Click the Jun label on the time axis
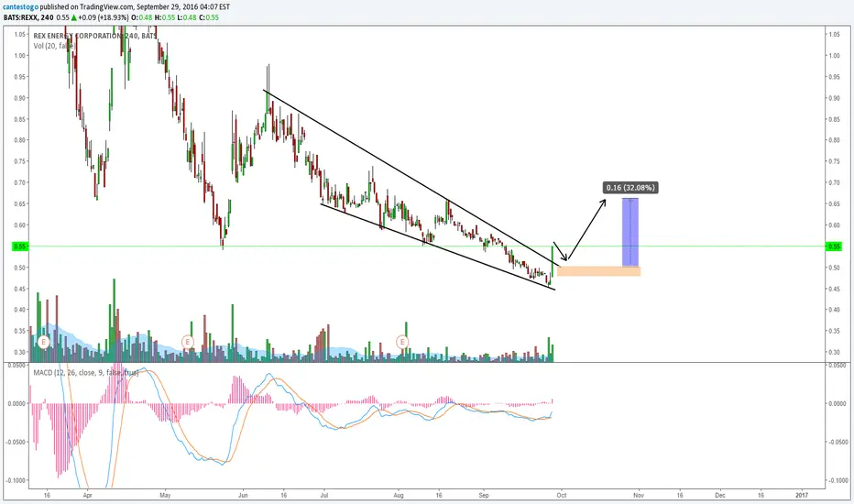Viewport: 854px width, 504px height. coord(243,495)
